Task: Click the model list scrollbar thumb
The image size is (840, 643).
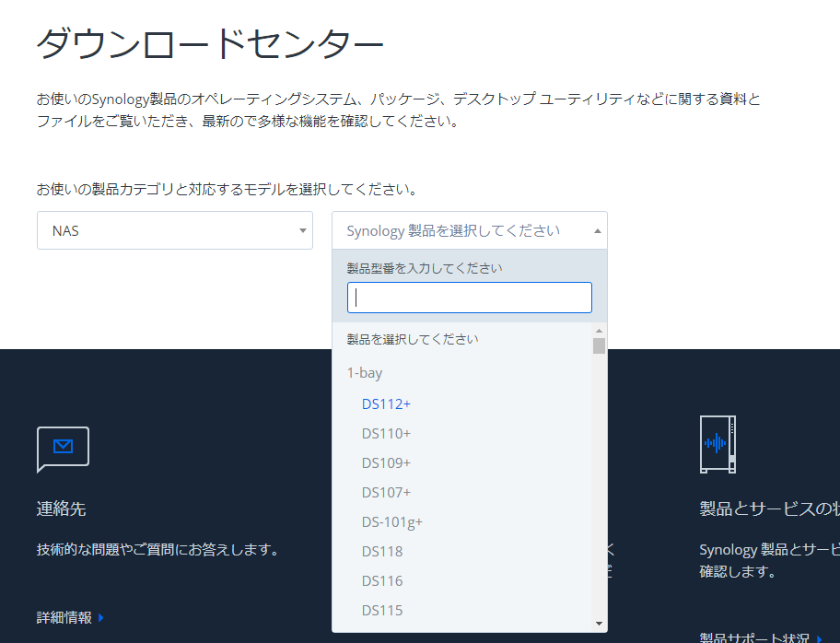Action: [599, 346]
